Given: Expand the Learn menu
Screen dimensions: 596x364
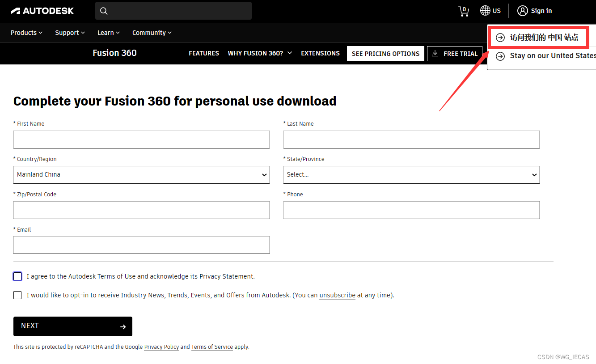Looking at the screenshot, I should tap(109, 33).
